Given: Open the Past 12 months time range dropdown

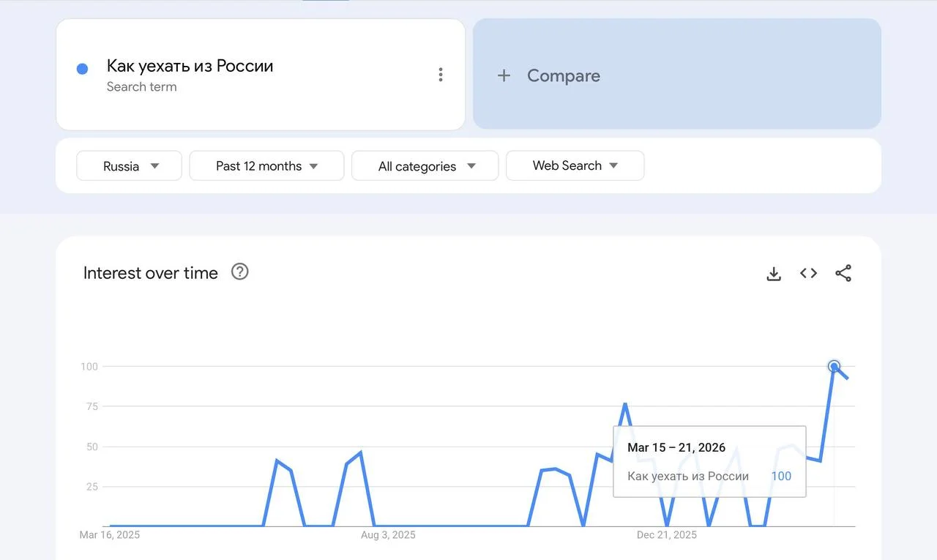Looking at the screenshot, I should point(266,166).
